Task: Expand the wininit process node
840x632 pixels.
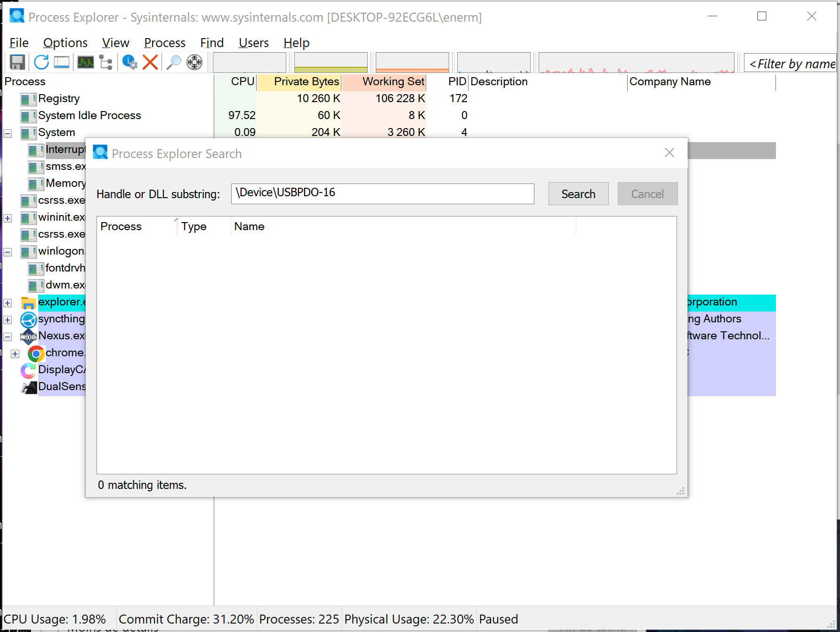Action: pos(8,218)
